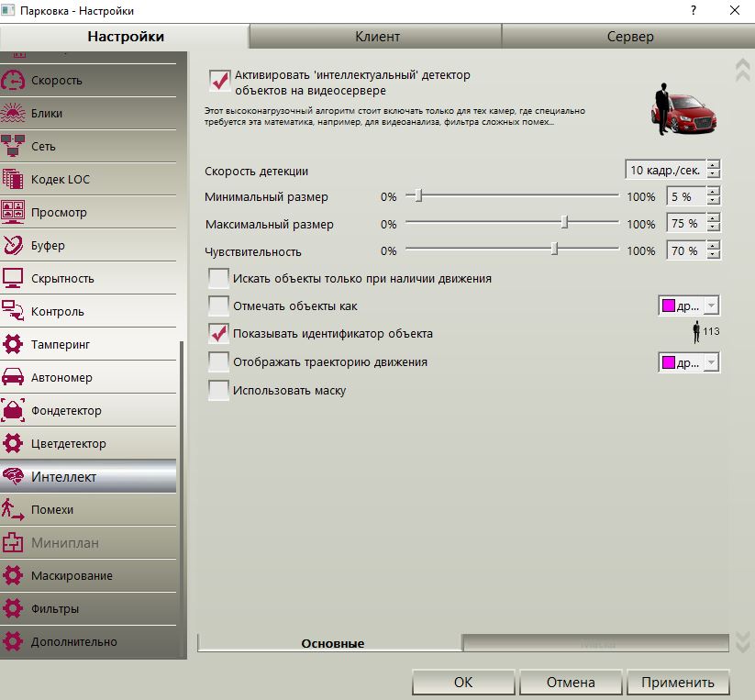
Task: Click the Минимальный размер percentage field
Action: (686, 196)
